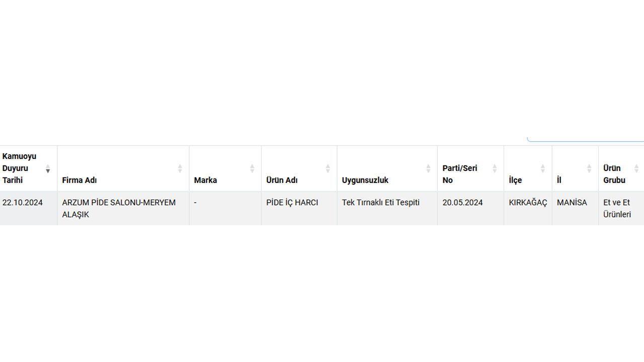Click the Uygunsuzluk column header label

365,180
